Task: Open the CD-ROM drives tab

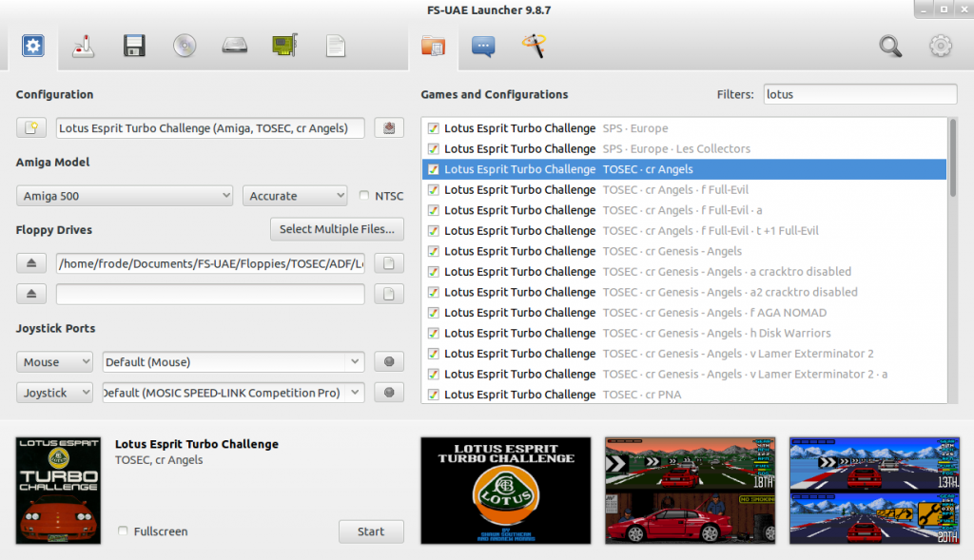Action: (185, 45)
